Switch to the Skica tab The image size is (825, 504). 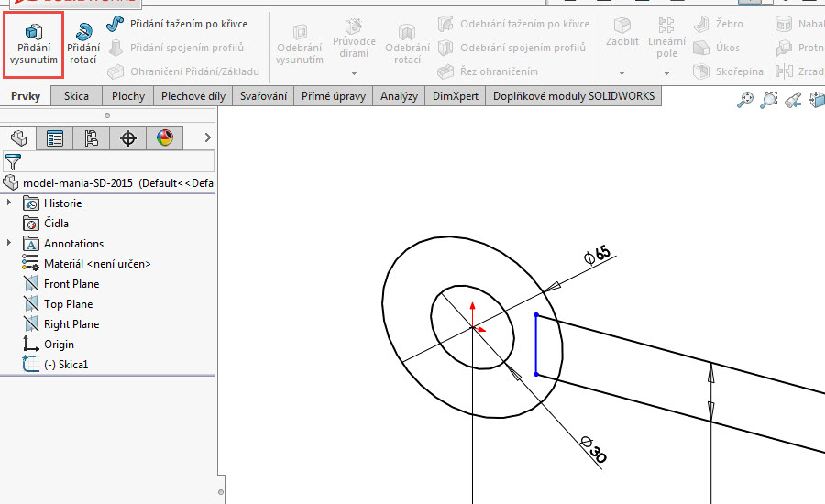tap(76, 95)
